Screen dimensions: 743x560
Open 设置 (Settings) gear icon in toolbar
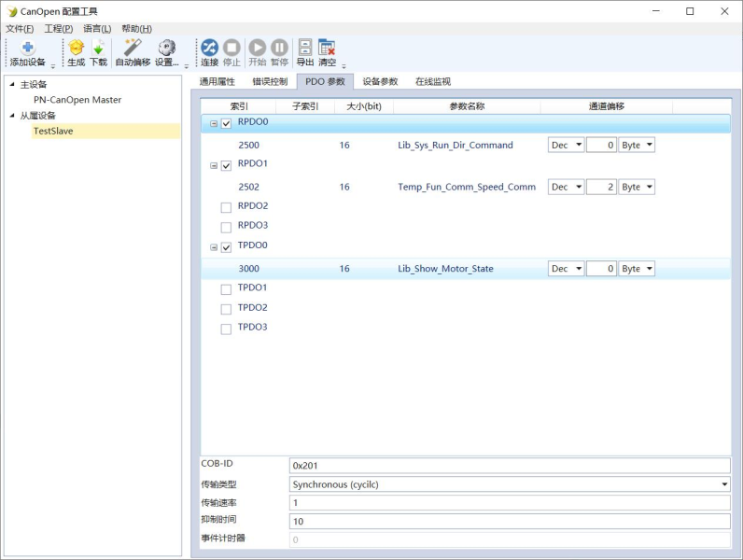(167, 49)
